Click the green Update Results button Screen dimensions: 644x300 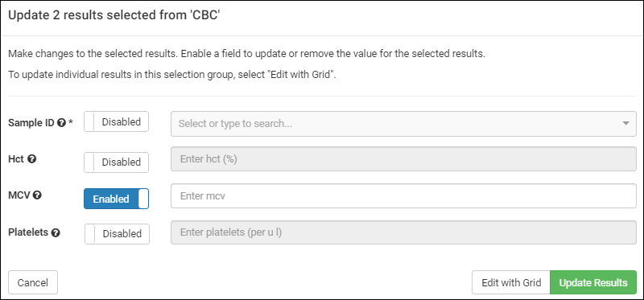(593, 282)
